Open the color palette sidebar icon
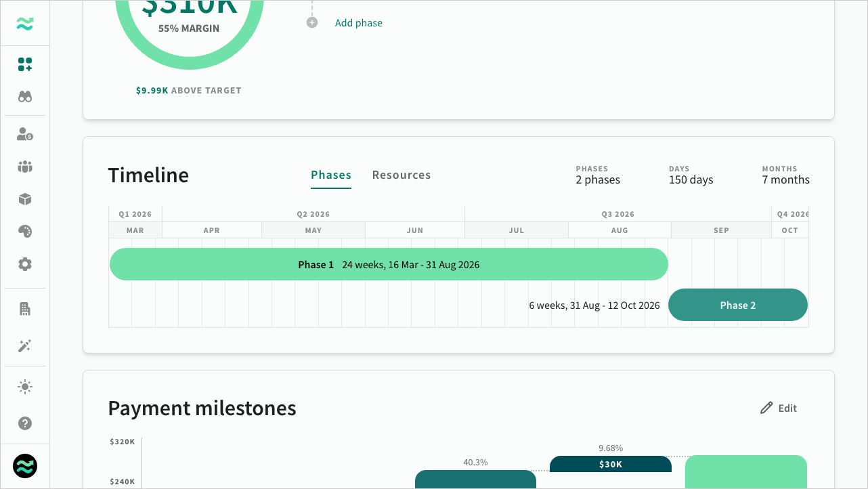868x489 pixels. 25,232
